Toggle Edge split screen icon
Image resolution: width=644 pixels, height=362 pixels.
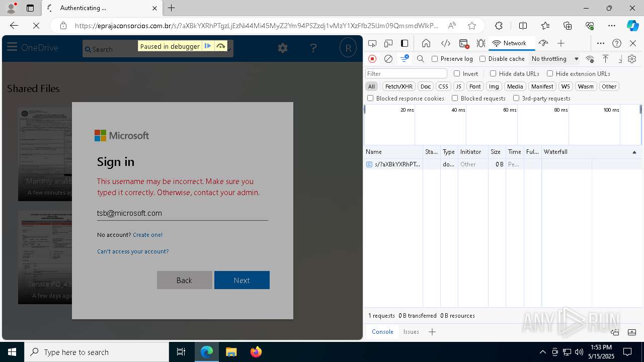pos(523,26)
